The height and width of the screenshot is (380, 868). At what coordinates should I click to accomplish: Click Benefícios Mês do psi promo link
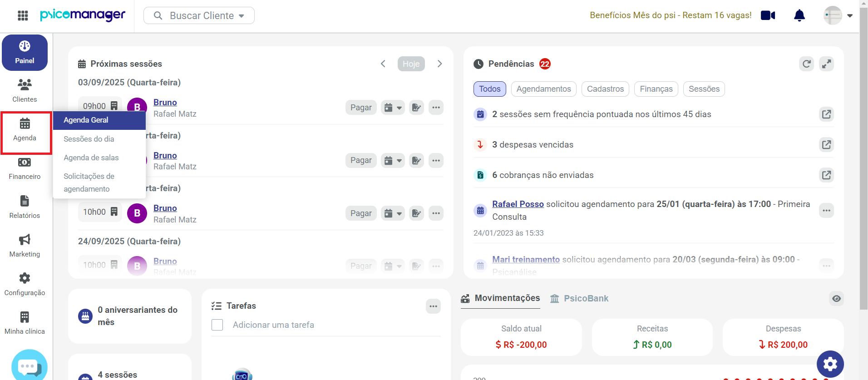tap(671, 15)
